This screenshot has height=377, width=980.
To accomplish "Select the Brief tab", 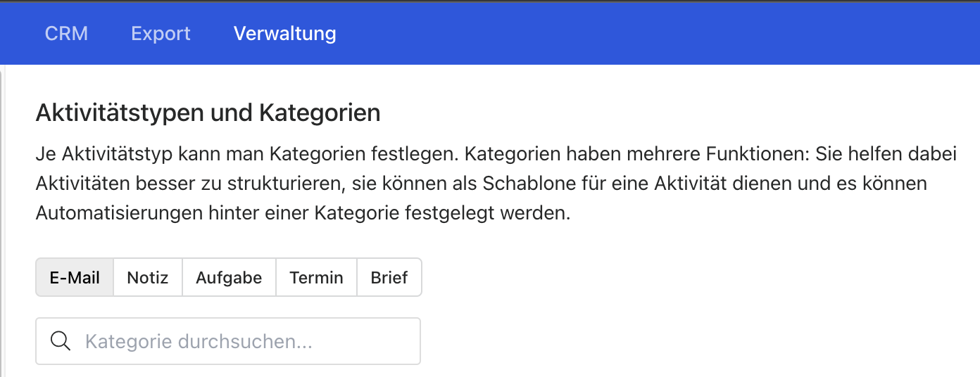I will (x=389, y=277).
